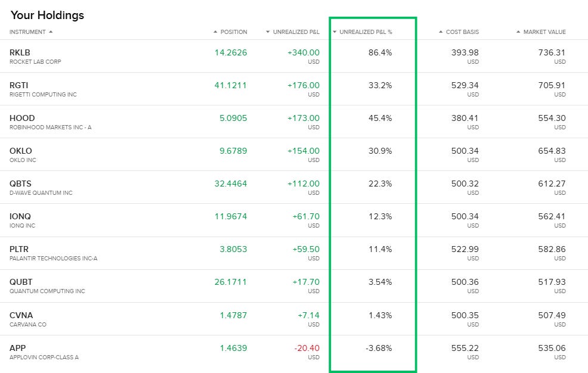This screenshot has height=373, width=588.
Task: Select the QUANTUM COMPUTING INC company name
Action: click(47, 291)
